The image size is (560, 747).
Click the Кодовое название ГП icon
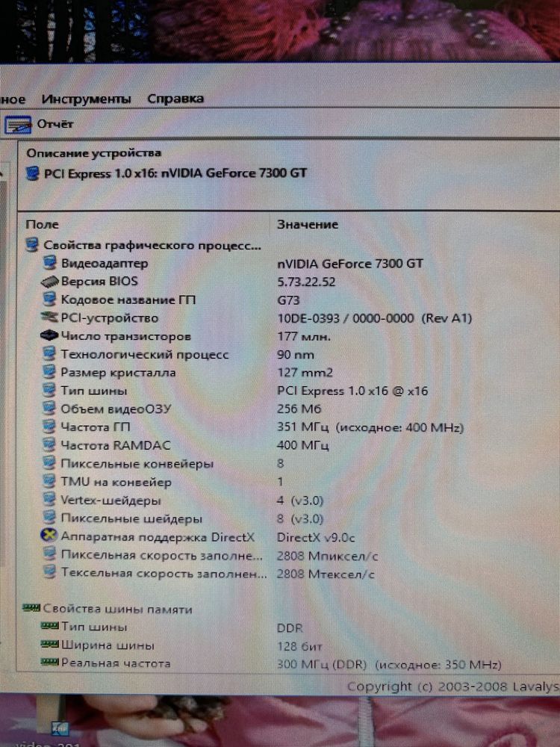point(49,300)
